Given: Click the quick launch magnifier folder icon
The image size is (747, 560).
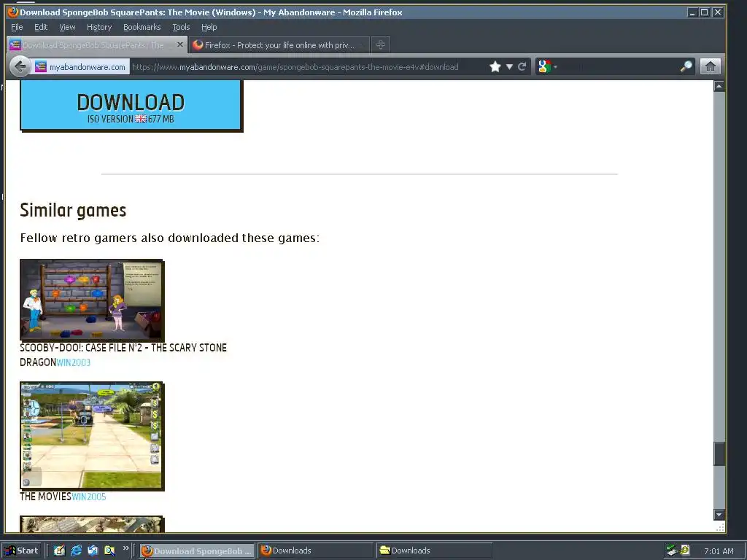Looking at the screenshot, I should coord(109,551).
